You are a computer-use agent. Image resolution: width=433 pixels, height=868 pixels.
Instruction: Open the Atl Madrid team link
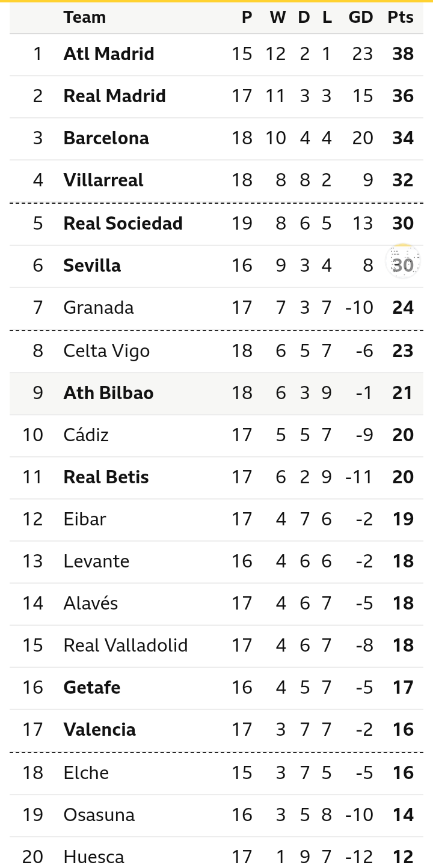click(x=109, y=54)
